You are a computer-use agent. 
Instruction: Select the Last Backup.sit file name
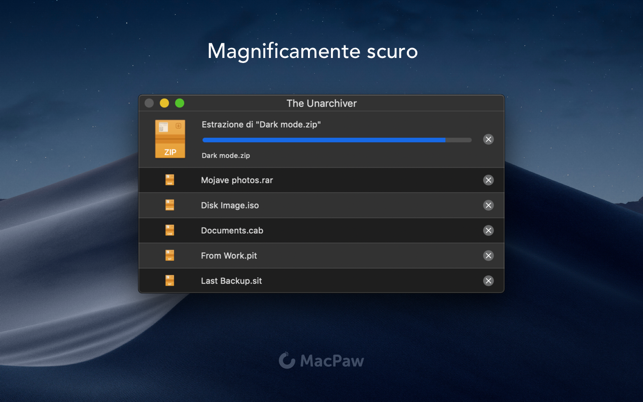click(231, 281)
